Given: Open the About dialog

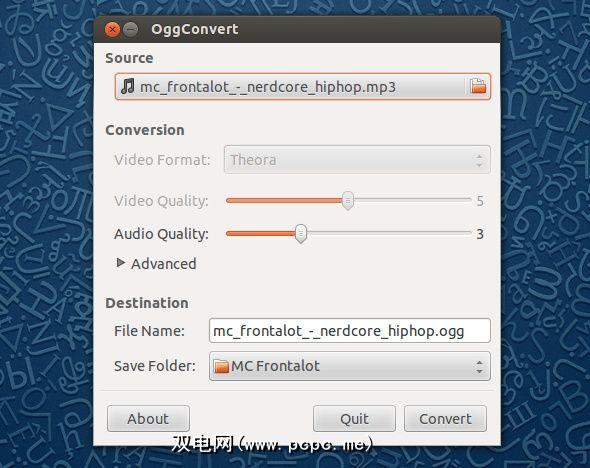Looking at the screenshot, I should tap(148, 418).
